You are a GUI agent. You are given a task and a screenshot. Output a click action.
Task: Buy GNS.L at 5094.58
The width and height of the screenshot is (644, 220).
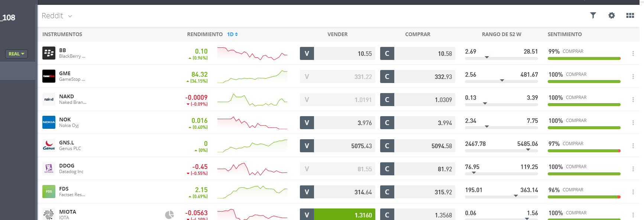point(418,146)
